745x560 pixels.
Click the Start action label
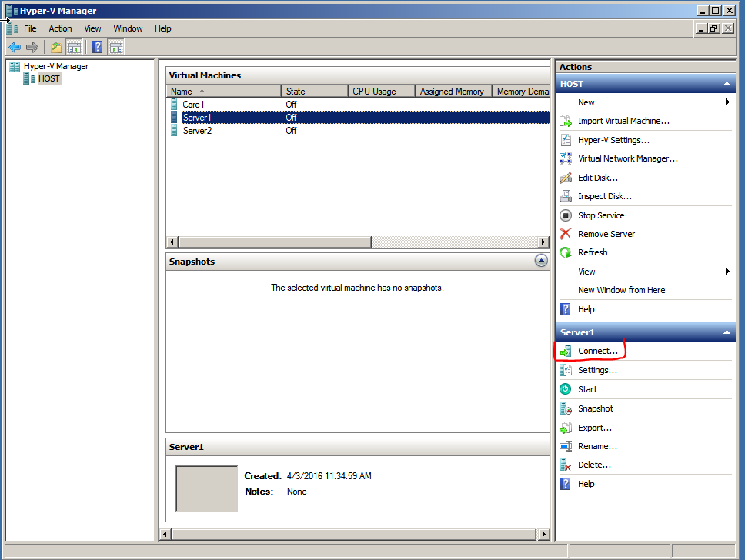[587, 389]
